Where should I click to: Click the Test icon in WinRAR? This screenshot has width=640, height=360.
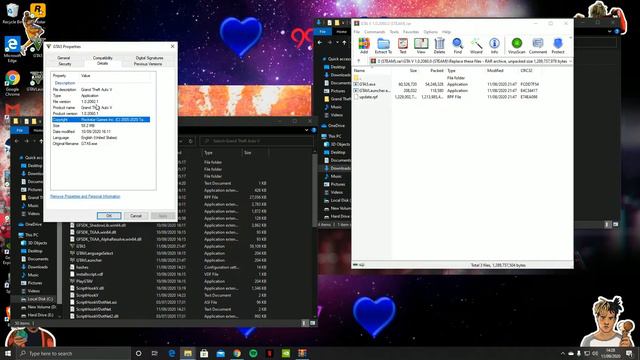pyautogui.click(x=402, y=46)
